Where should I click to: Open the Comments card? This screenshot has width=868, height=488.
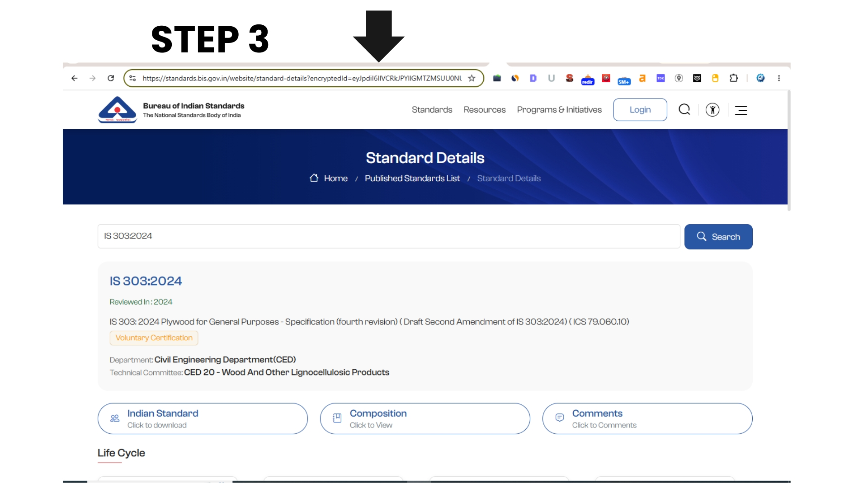(647, 419)
